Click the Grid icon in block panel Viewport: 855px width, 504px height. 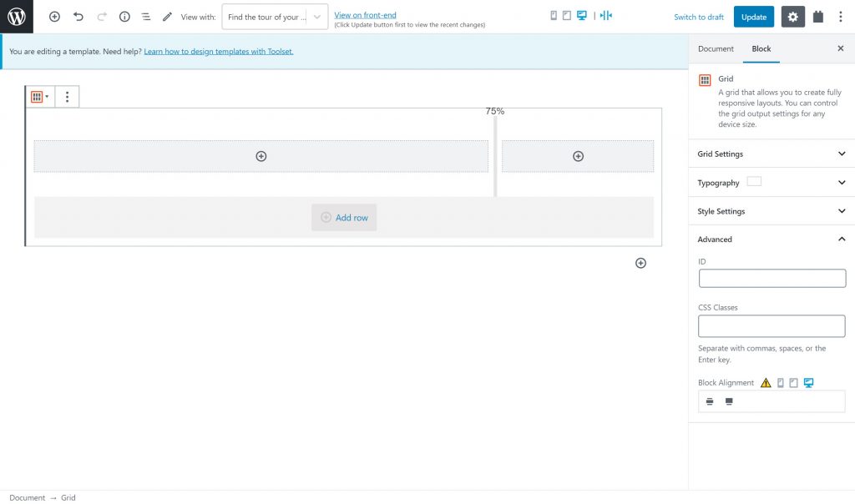(x=705, y=80)
